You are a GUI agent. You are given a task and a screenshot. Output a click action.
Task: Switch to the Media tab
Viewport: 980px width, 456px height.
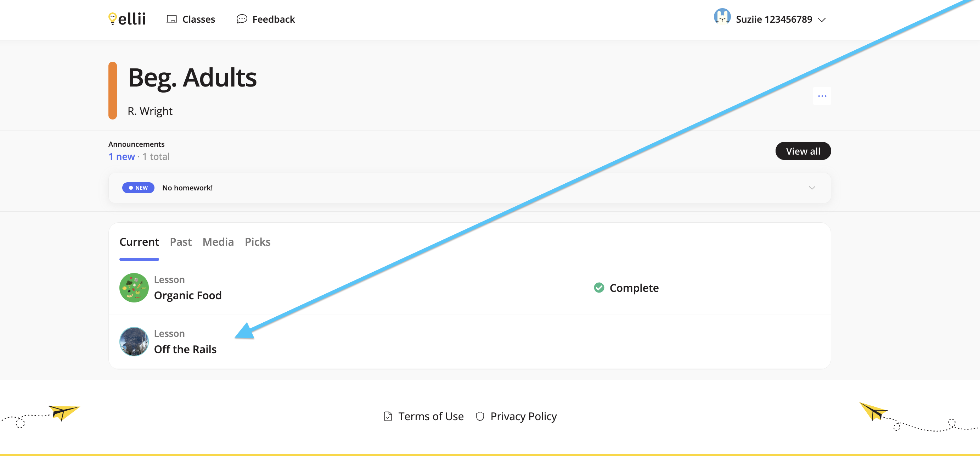[218, 242]
